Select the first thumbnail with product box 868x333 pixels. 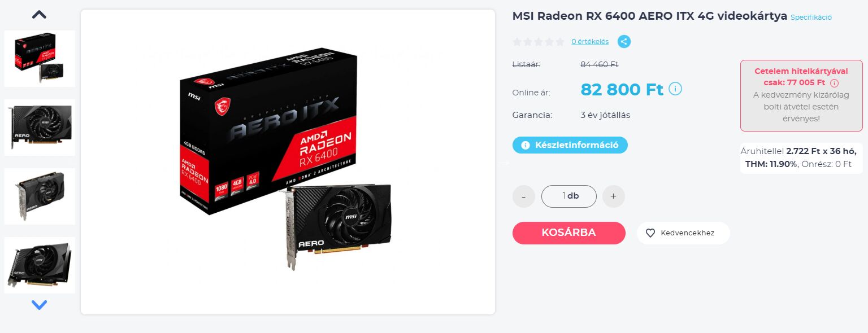[40, 59]
